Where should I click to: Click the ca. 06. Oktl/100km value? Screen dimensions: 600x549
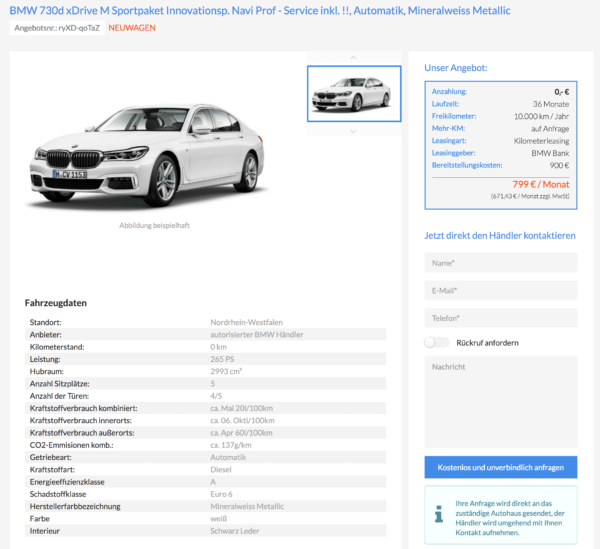click(x=242, y=420)
